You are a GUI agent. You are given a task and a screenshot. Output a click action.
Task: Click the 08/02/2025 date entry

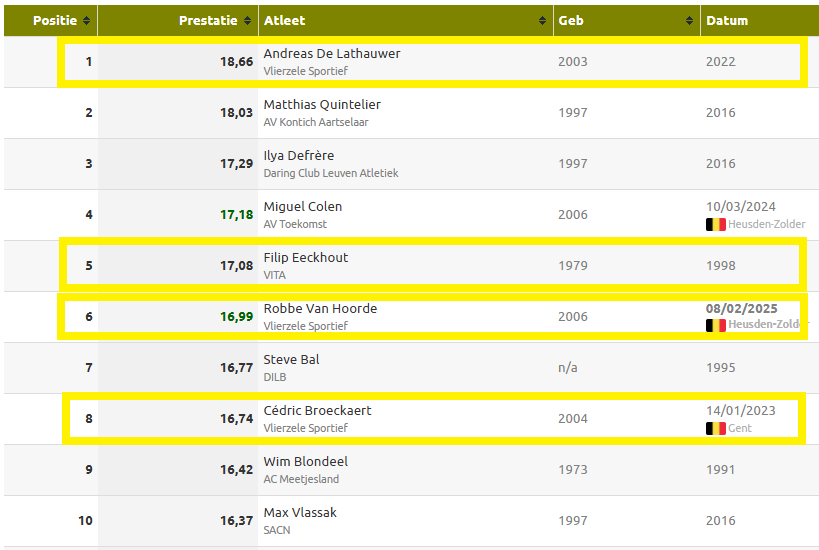[x=741, y=309]
